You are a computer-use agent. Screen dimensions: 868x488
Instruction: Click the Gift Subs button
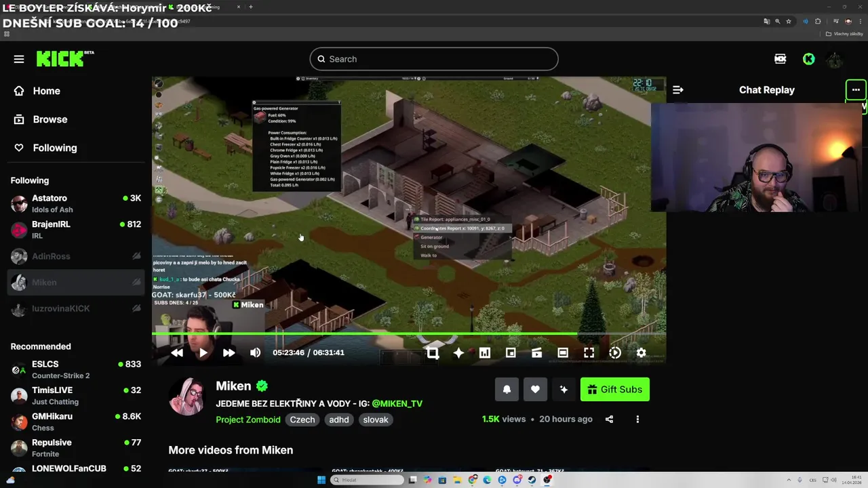[615, 390]
